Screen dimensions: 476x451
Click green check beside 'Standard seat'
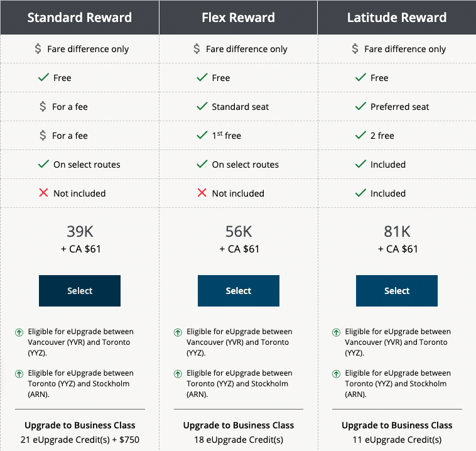point(202,107)
